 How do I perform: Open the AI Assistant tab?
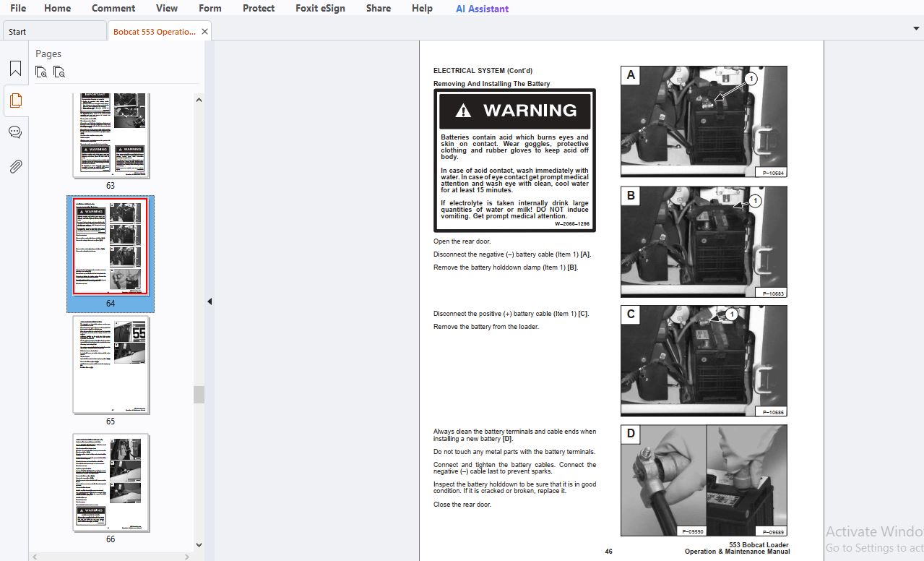(482, 9)
